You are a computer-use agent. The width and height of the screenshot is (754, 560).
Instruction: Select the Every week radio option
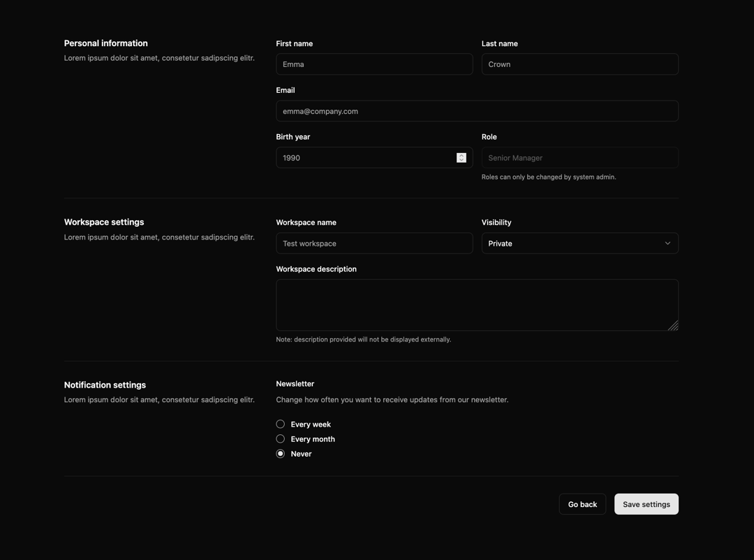point(281,424)
